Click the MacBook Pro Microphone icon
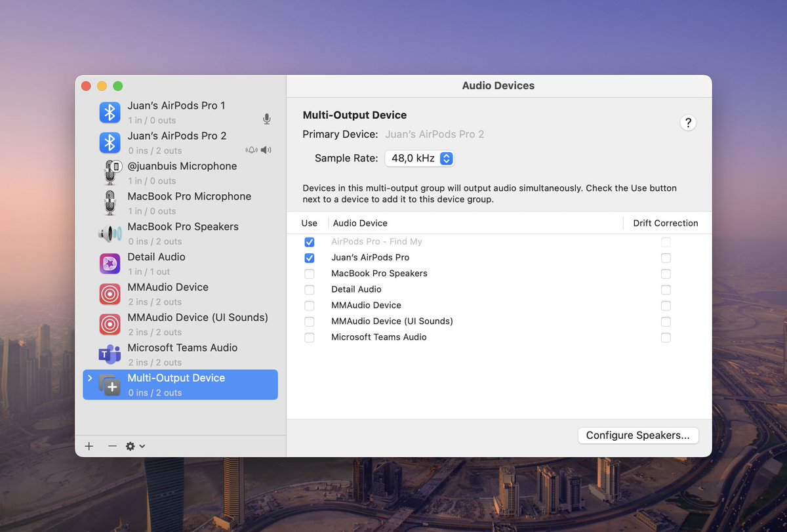Viewport: 787px width, 532px height. coord(110,203)
